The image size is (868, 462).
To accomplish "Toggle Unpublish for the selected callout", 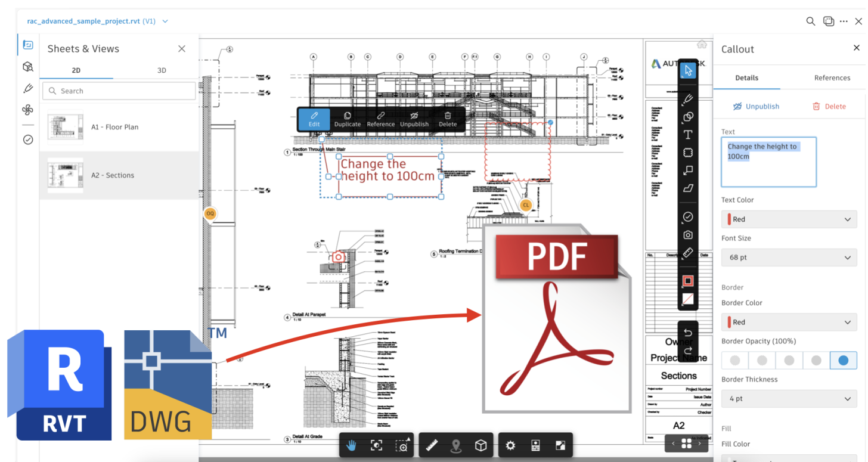I will tap(756, 106).
